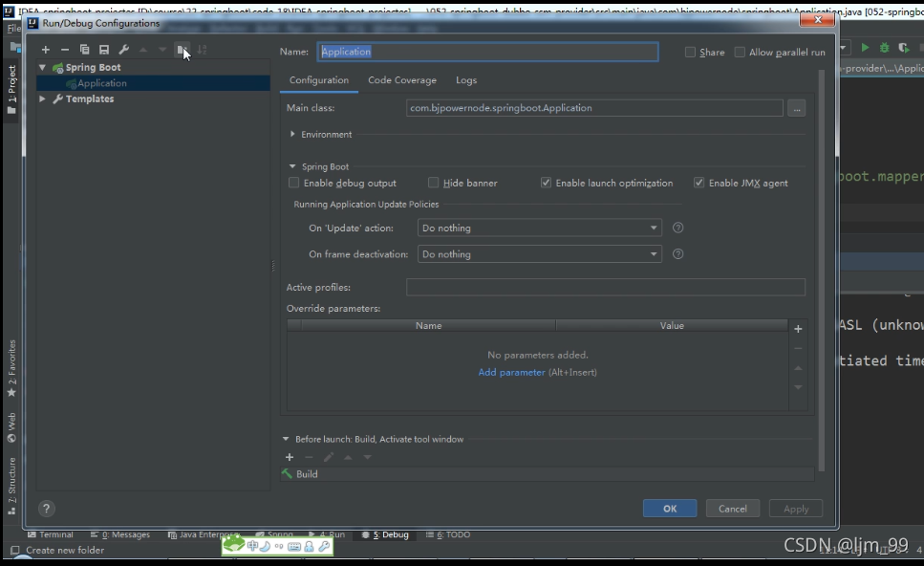
Task: Uncheck Enable JMX agent
Action: tap(698, 183)
